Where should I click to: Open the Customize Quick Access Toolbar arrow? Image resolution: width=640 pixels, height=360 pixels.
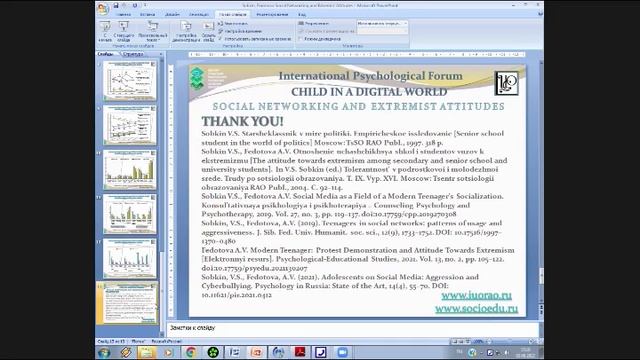tap(144, 5)
